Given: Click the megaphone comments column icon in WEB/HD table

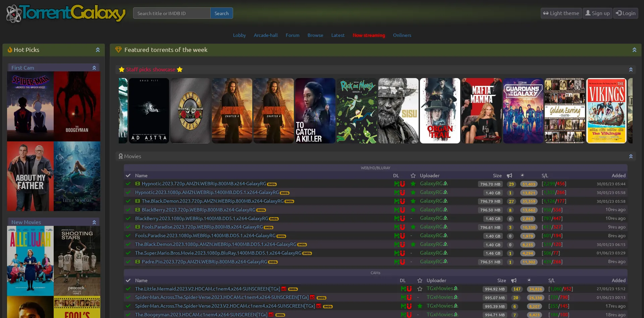Looking at the screenshot, I should (x=509, y=176).
